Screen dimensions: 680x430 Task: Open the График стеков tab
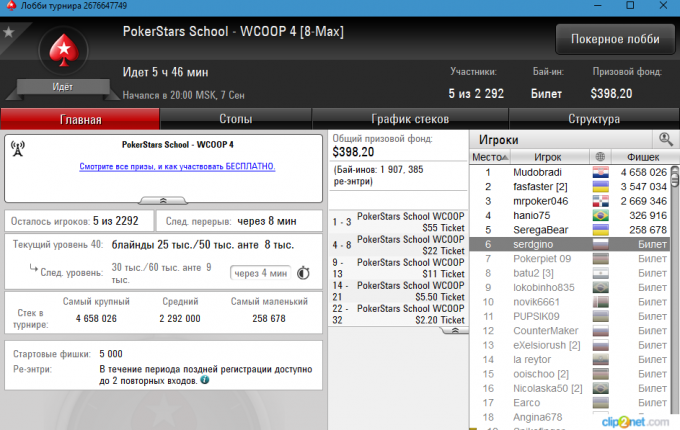(x=410, y=119)
